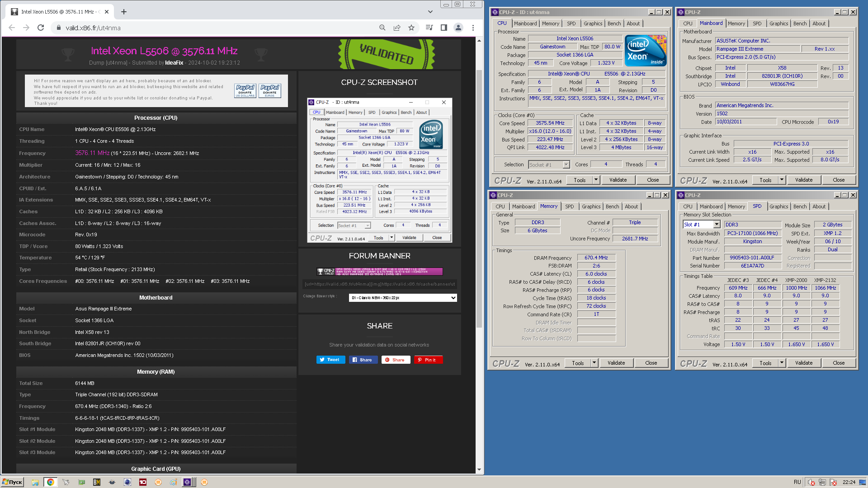
Task: Expand Tools arrow in Mainboard tab window
Action: pos(782,180)
